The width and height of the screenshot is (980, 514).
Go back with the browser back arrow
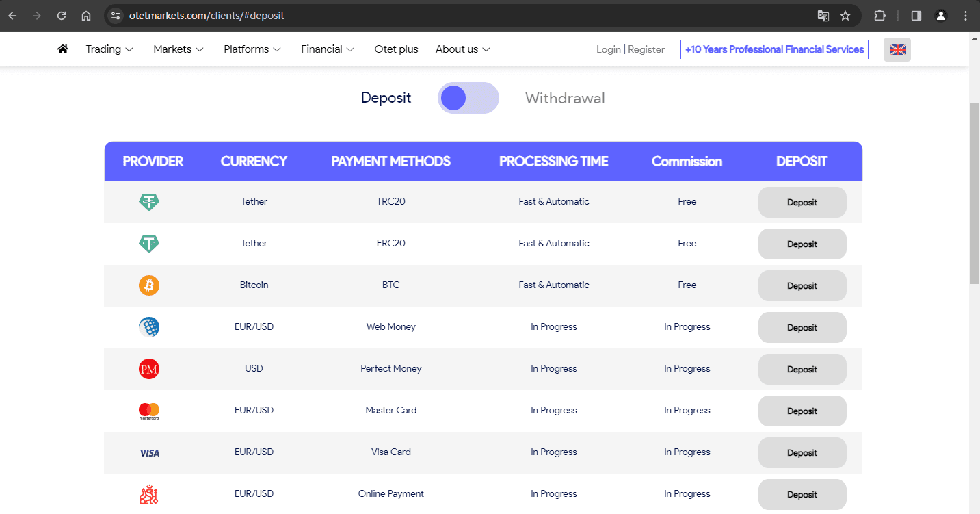tap(13, 15)
